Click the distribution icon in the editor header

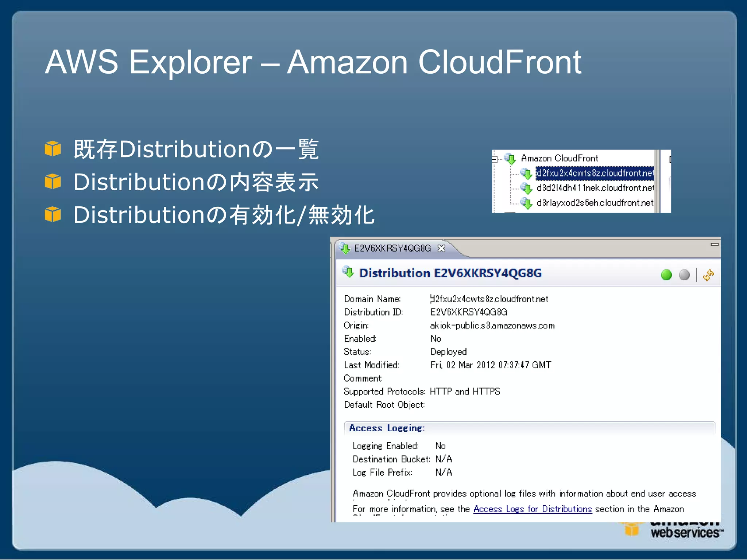point(348,272)
